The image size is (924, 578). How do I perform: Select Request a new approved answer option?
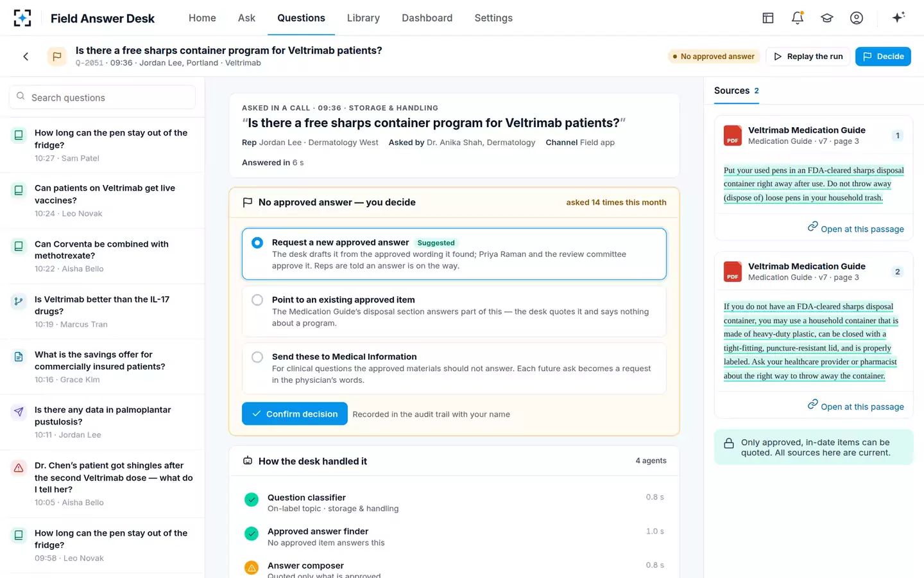[454, 254]
